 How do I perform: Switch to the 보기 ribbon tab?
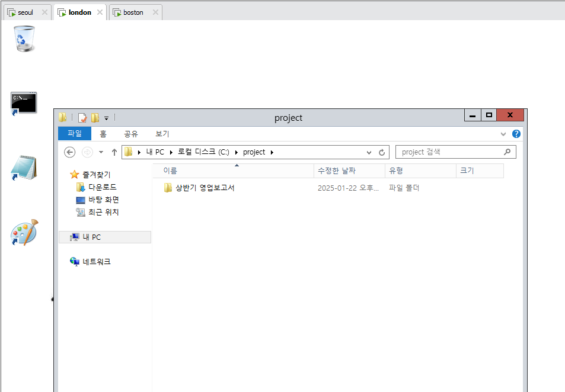point(162,134)
